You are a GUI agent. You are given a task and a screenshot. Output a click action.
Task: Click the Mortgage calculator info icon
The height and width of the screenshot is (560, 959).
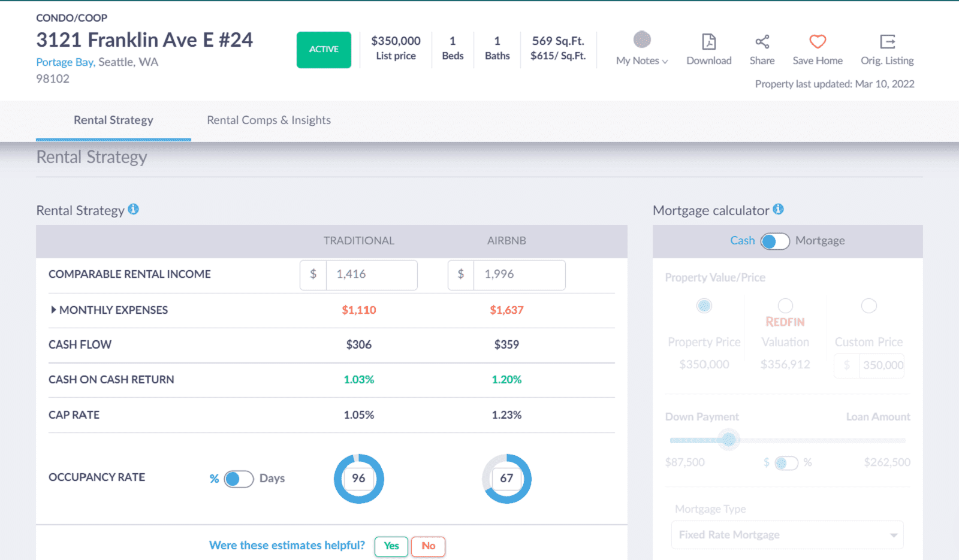coord(778,209)
